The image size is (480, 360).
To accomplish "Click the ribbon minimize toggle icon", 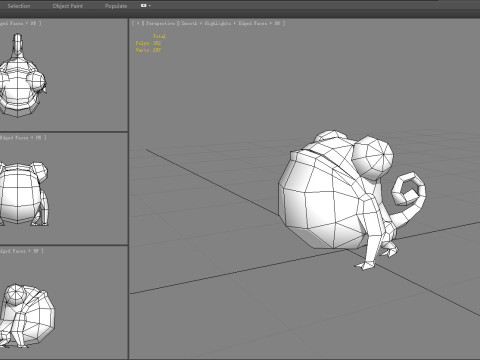I will point(144,6).
